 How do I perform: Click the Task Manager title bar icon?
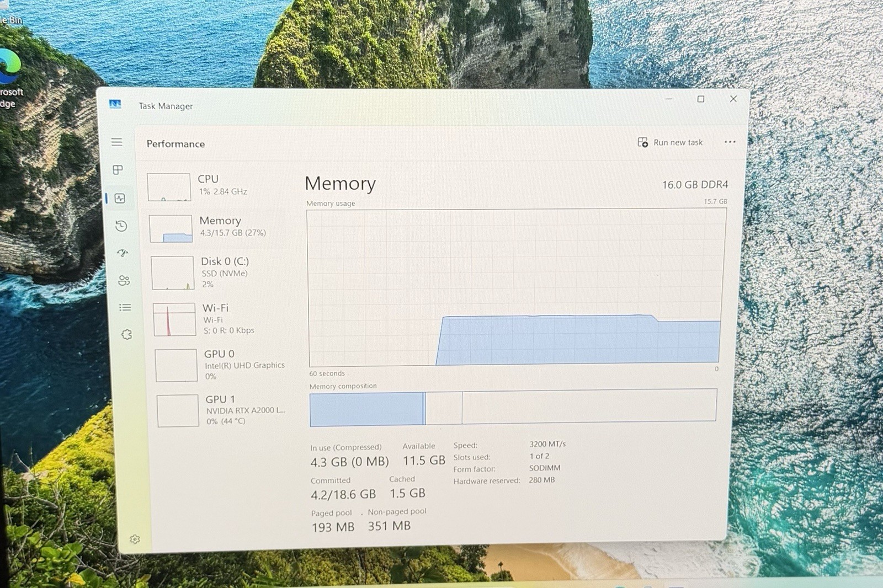point(115,104)
